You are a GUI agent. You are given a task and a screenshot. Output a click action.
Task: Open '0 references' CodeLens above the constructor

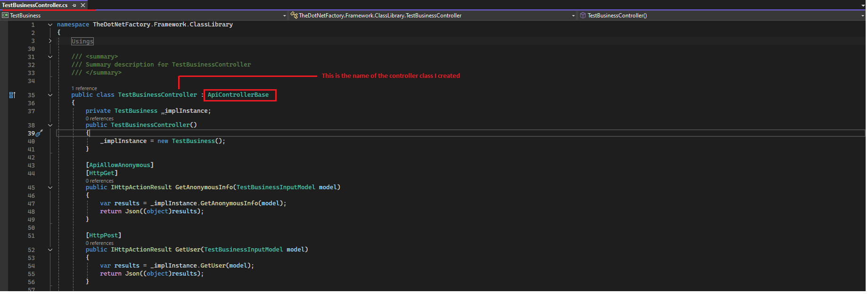tap(99, 118)
